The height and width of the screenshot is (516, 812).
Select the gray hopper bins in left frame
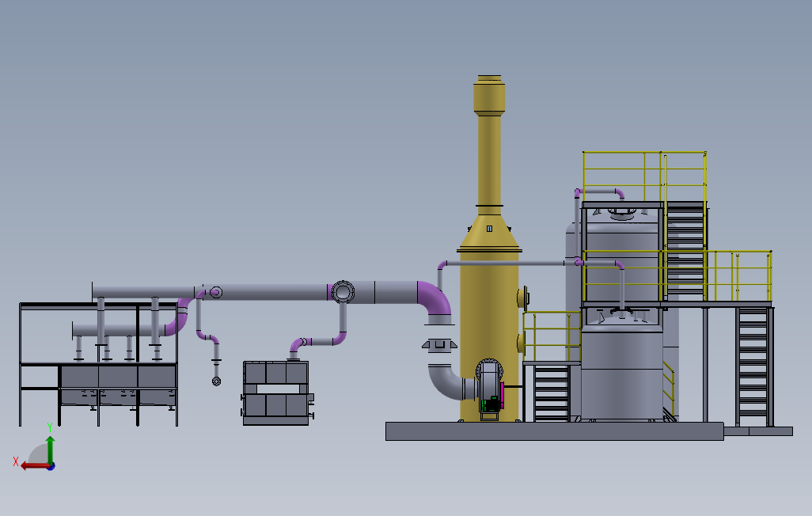pyautogui.click(x=118, y=385)
